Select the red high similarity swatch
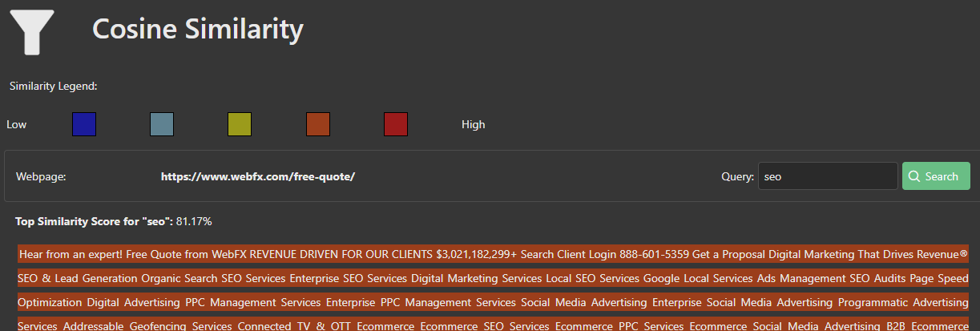The width and height of the screenshot is (980, 331). 396,124
